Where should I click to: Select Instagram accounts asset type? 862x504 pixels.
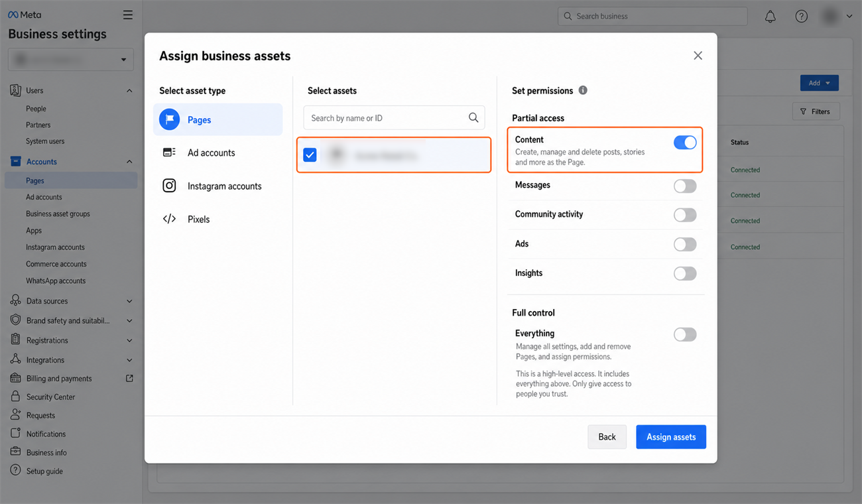click(x=217, y=186)
